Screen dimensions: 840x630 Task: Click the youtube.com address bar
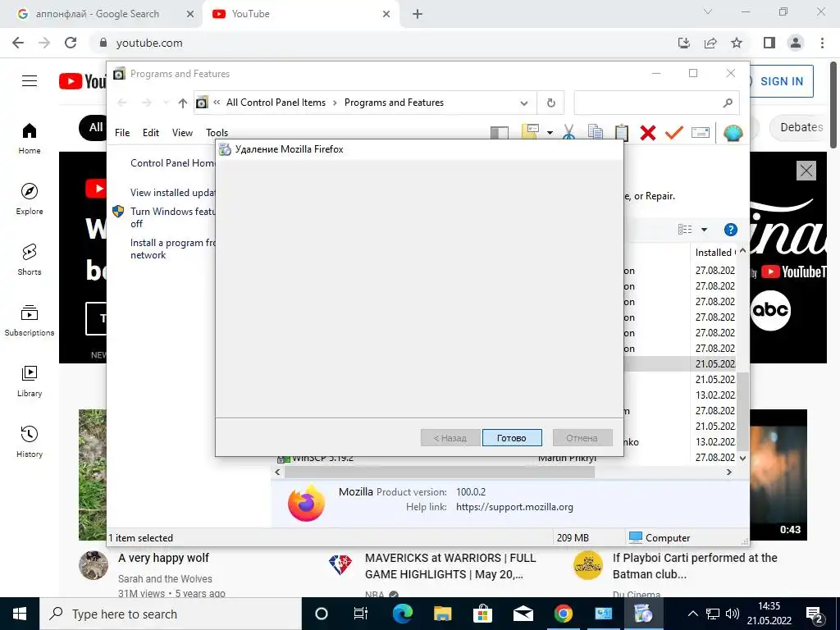[375, 43]
